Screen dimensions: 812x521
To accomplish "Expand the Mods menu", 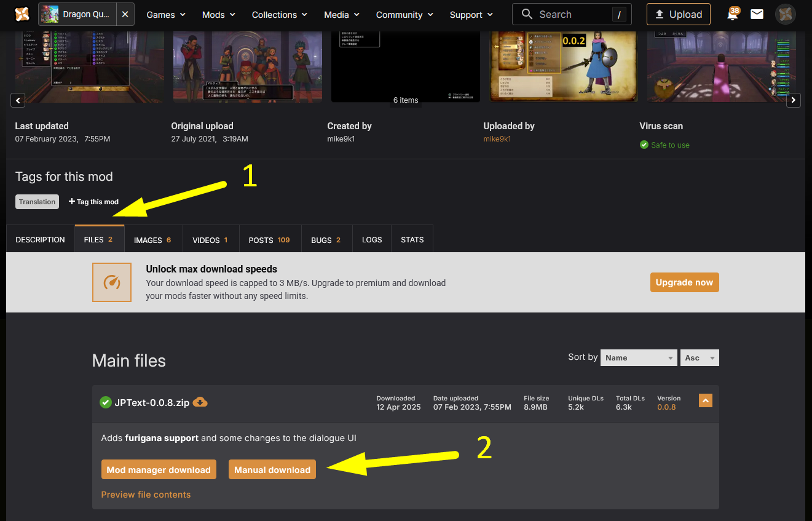I will tap(219, 15).
